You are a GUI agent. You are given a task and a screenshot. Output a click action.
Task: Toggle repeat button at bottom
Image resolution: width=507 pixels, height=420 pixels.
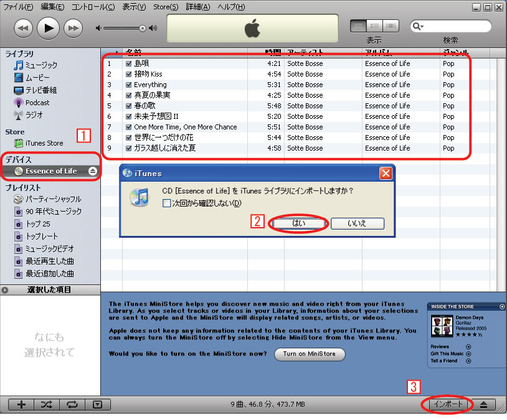[72, 404]
